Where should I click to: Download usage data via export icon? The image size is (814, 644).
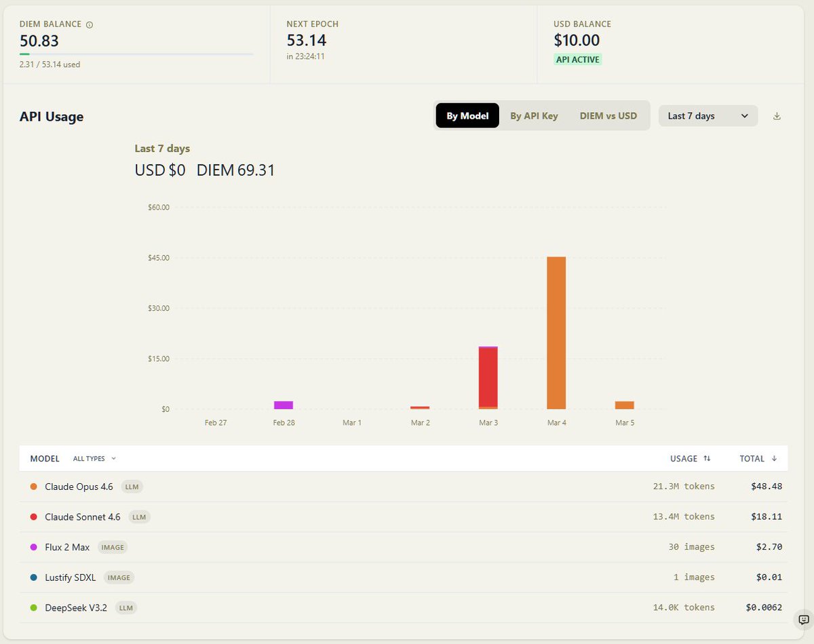777,116
